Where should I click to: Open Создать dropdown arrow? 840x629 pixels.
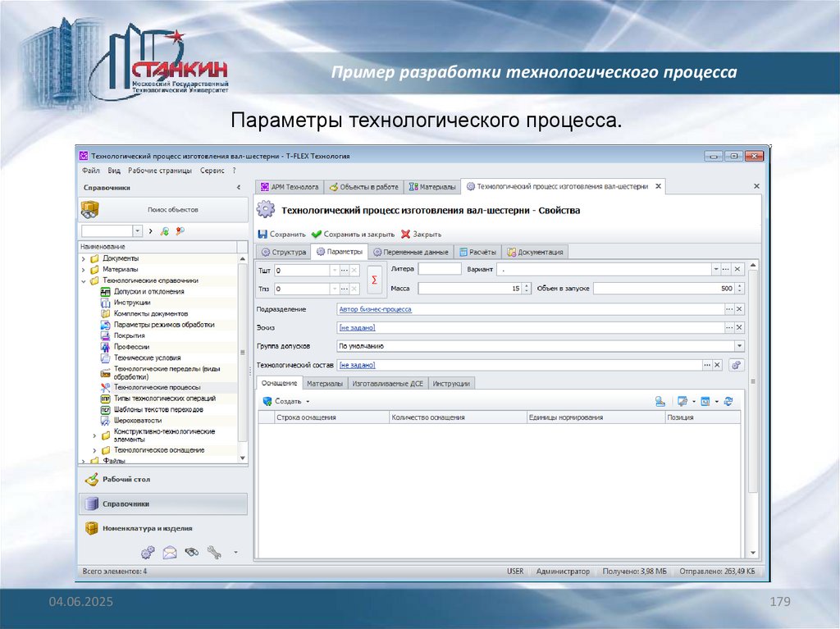pos(308,401)
